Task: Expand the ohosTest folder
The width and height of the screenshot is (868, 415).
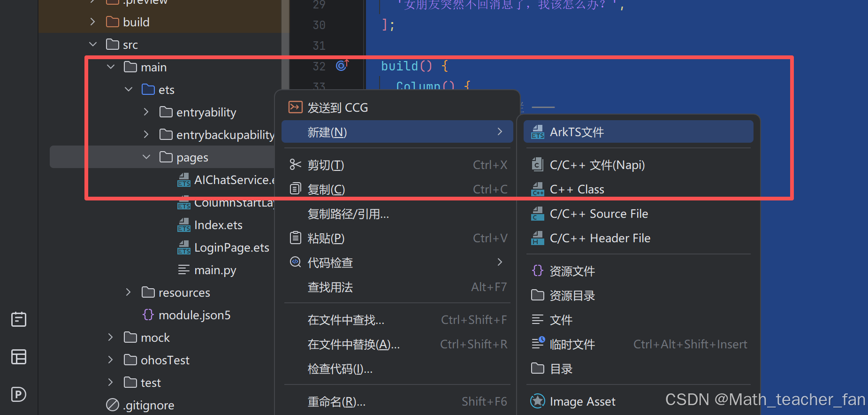Action: (110, 360)
